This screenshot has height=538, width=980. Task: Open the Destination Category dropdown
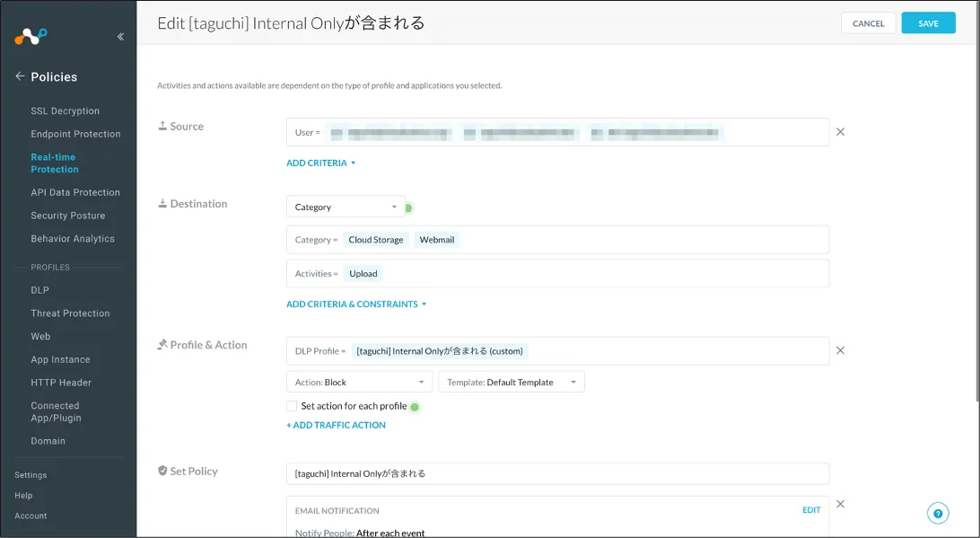(346, 207)
